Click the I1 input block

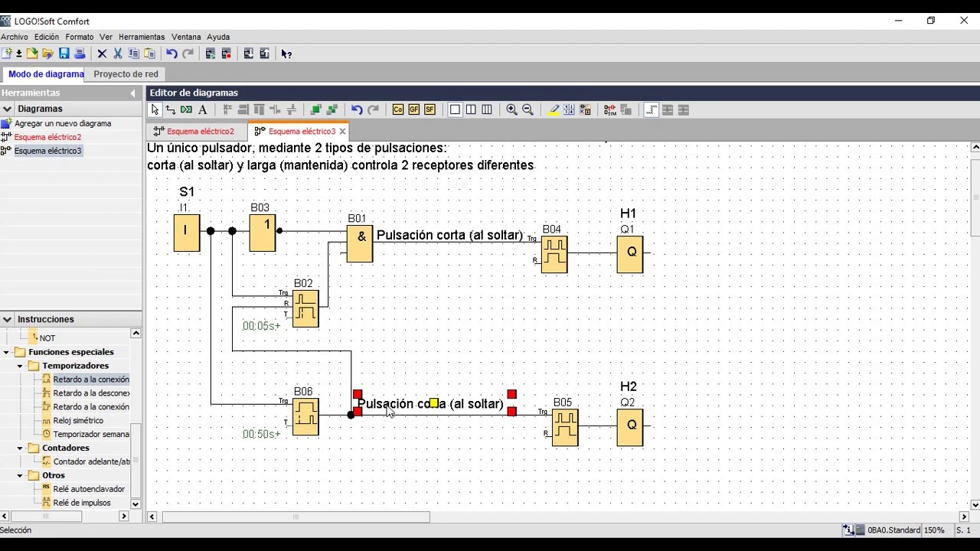[x=186, y=233]
